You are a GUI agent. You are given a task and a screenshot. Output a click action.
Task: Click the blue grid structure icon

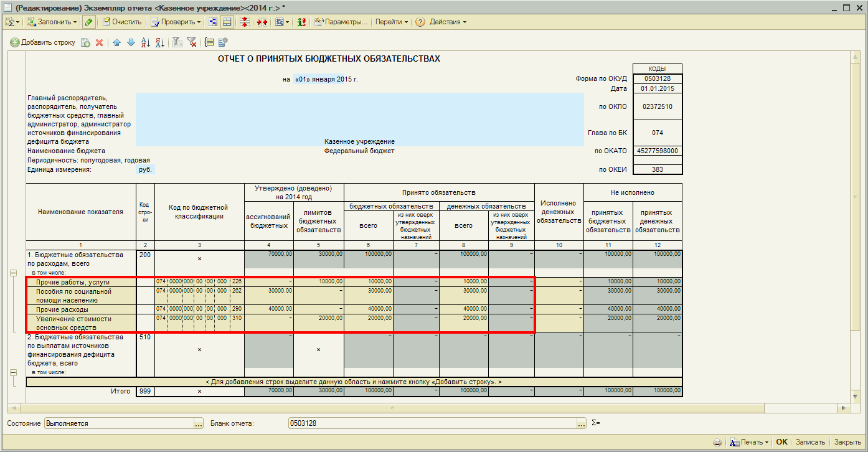pos(213,22)
